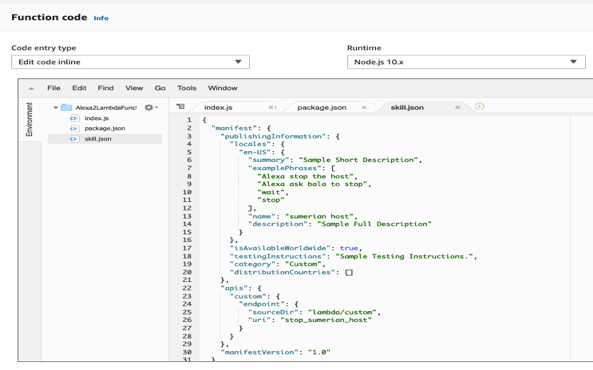
Task: Close the package.json tab
Action: pyautogui.click(x=364, y=107)
